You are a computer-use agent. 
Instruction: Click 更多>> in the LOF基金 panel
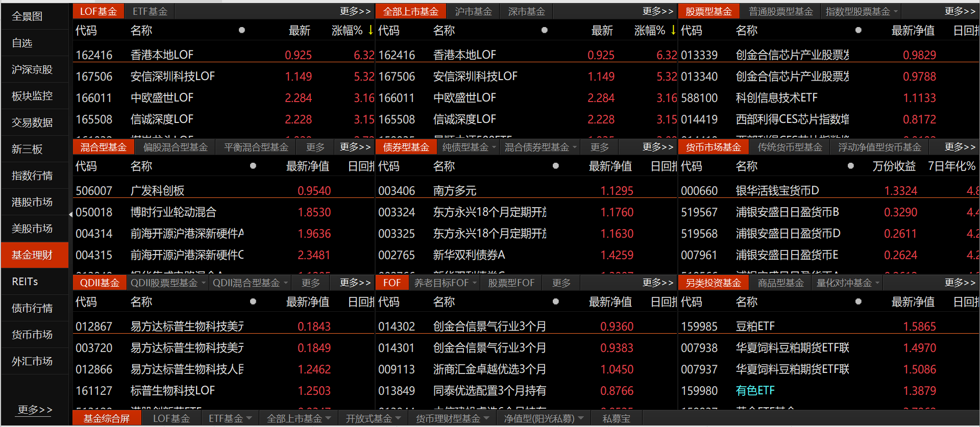(355, 11)
